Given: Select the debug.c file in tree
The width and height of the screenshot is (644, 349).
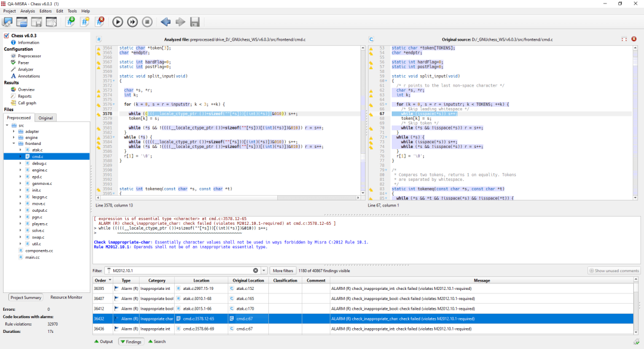Looking at the screenshot, I should tap(39, 163).
